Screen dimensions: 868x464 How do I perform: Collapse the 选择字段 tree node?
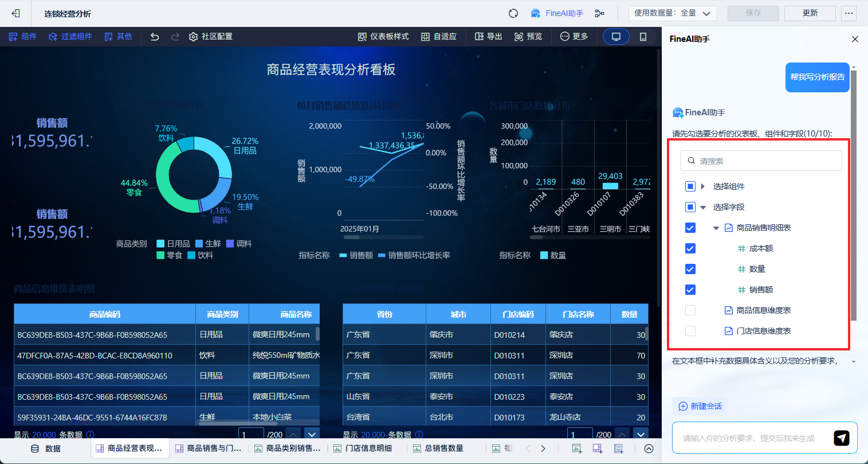[703, 207]
